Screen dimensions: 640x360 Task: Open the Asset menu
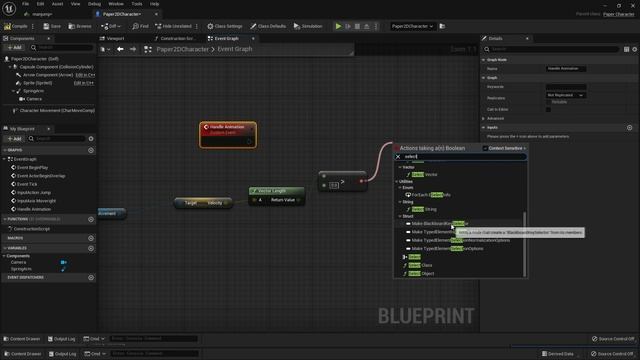pos(58,4)
